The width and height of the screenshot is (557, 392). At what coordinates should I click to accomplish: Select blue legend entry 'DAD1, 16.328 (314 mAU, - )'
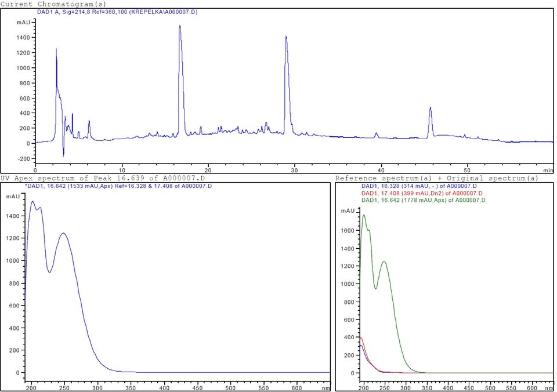(x=419, y=186)
